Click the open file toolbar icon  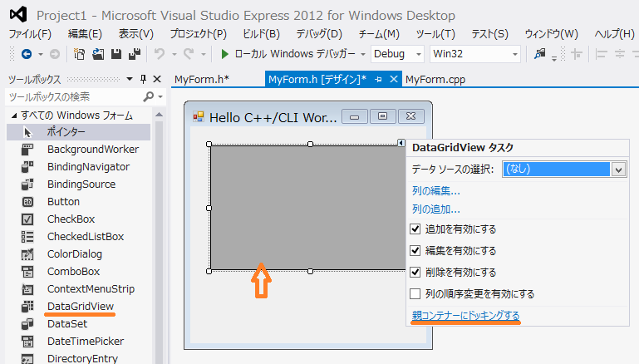point(98,54)
